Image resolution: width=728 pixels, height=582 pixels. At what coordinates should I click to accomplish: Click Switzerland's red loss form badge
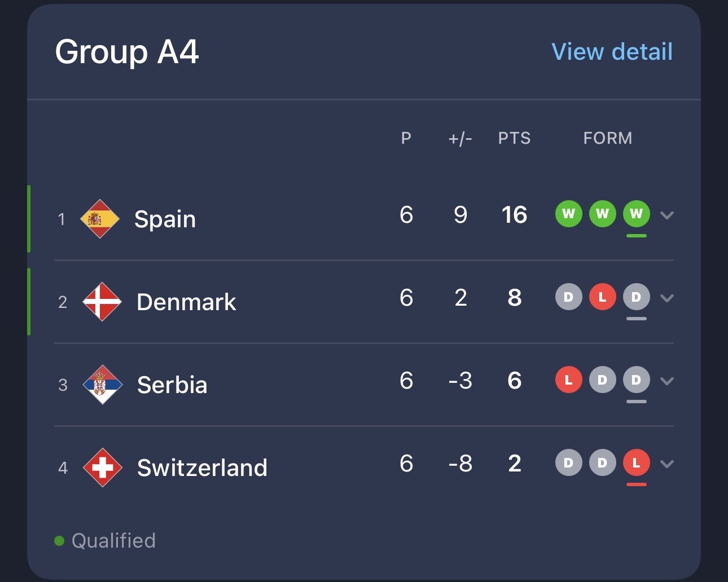tap(636, 463)
